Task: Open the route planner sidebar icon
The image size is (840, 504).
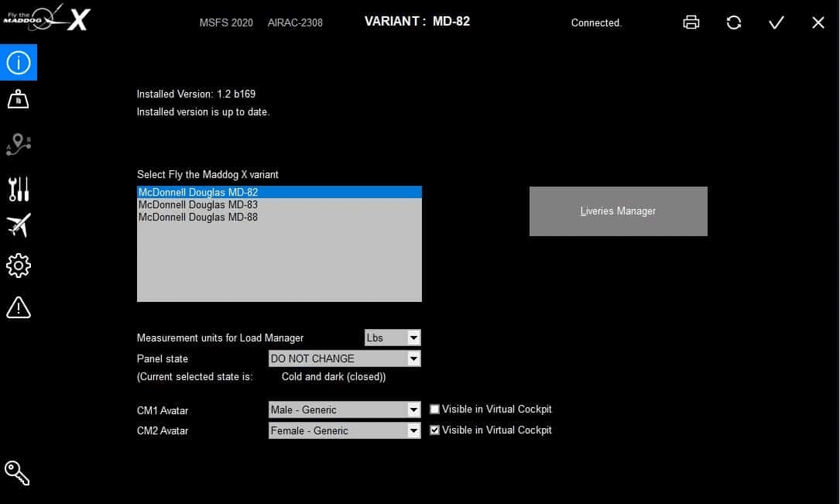Action: (18, 143)
